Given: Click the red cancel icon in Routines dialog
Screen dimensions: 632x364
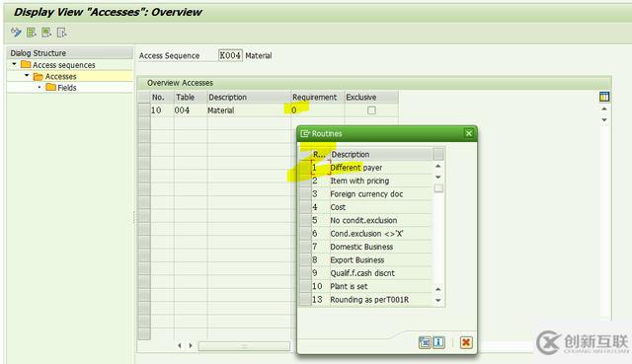Looking at the screenshot, I should tap(466, 342).
